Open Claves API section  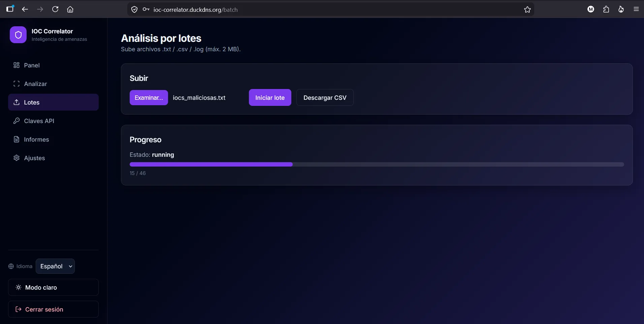tap(53, 121)
